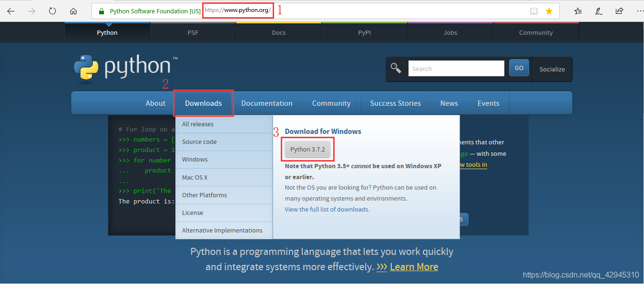Open the Downloads navigation menu
This screenshot has height=284, width=644.
tap(204, 103)
